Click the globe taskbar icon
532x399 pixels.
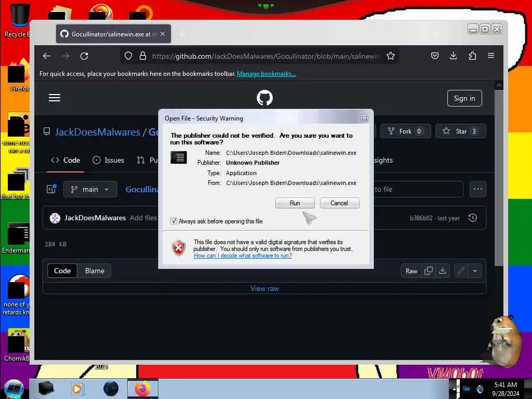[x=111, y=389]
